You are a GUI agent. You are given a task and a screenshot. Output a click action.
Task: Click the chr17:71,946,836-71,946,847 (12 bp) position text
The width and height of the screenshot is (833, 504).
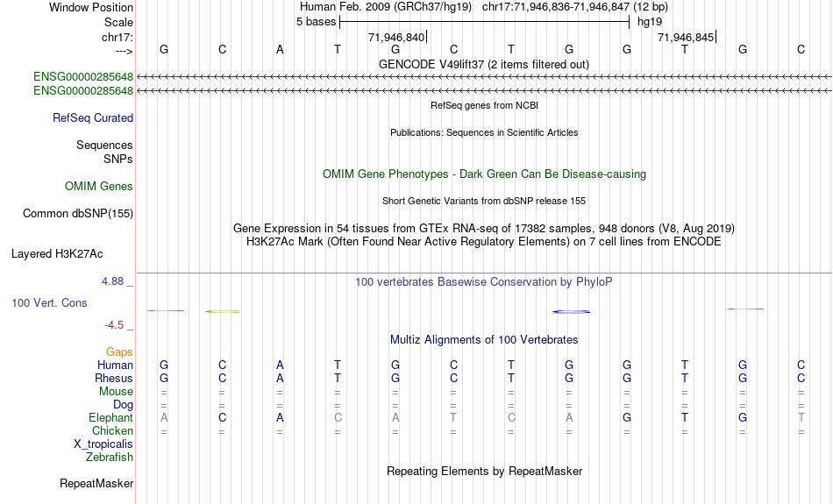click(575, 7)
